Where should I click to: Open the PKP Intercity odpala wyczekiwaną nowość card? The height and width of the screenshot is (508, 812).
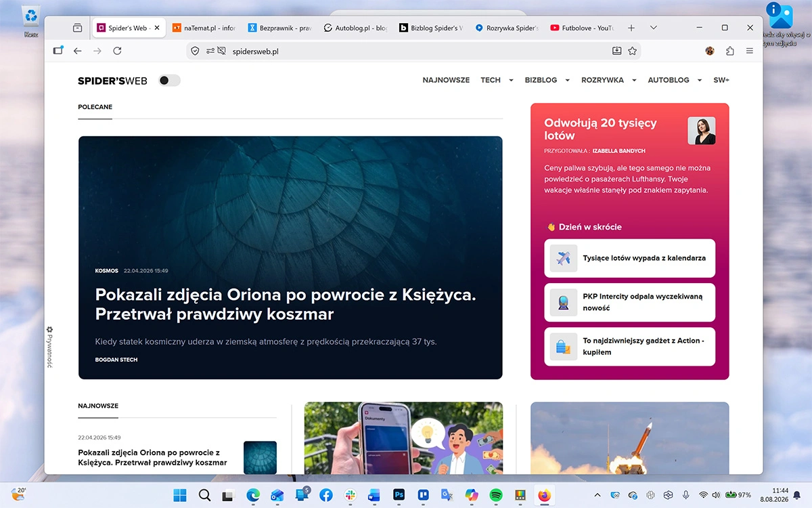click(x=629, y=302)
